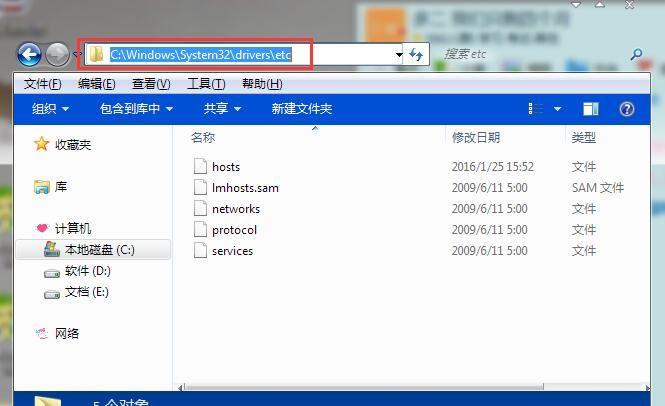Click the horizontal scrollbar in file list
The width and height of the screenshot is (665, 406).
point(365,387)
